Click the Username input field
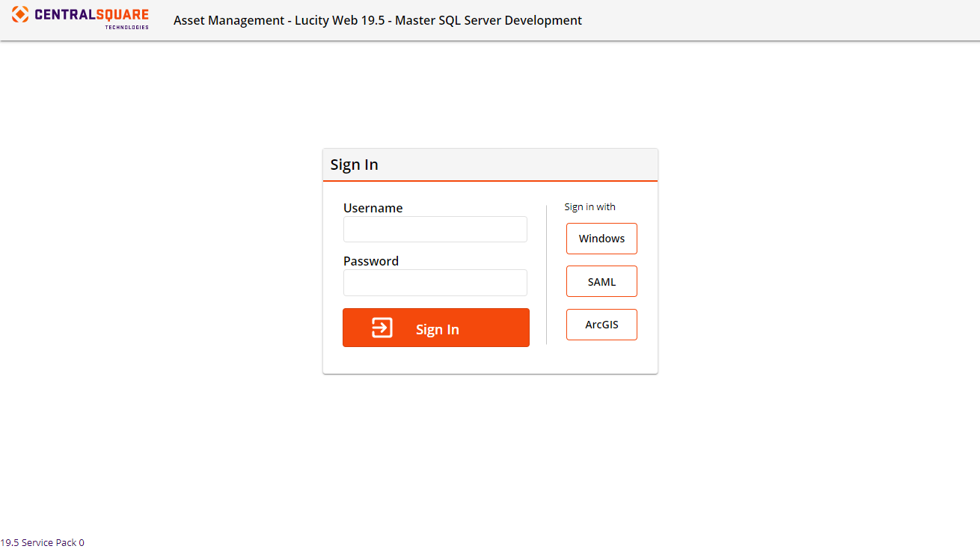Image resolution: width=980 pixels, height=549 pixels. (435, 229)
